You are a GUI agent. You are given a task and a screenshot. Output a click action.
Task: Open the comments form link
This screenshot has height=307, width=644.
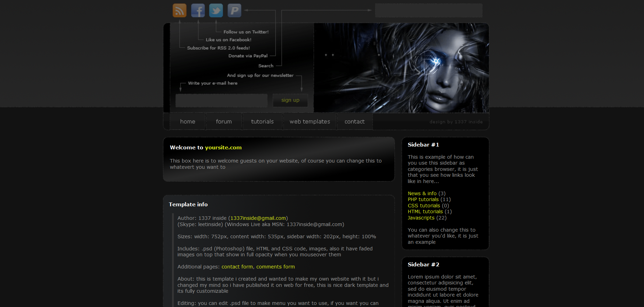pyautogui.click(x=275, y=267)
